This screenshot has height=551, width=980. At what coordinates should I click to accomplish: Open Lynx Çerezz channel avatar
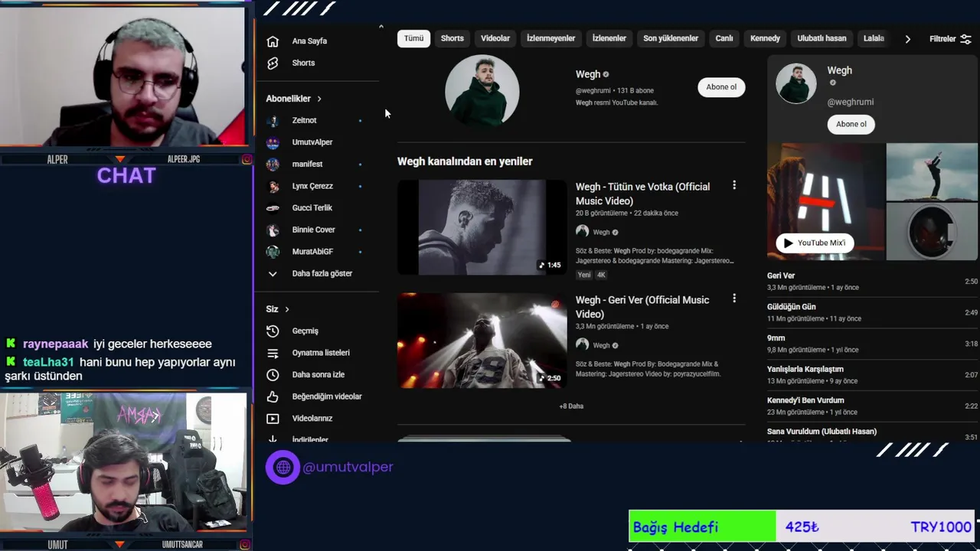pos(273,186)
